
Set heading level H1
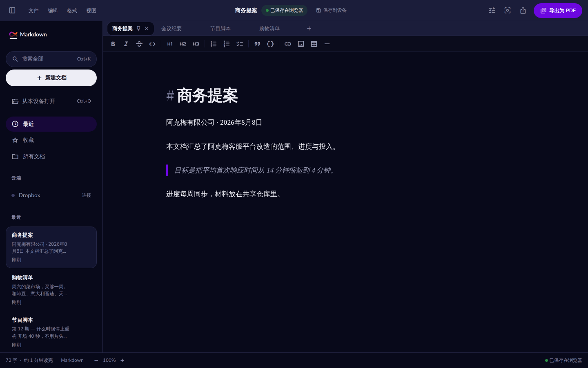click(170, 44)
